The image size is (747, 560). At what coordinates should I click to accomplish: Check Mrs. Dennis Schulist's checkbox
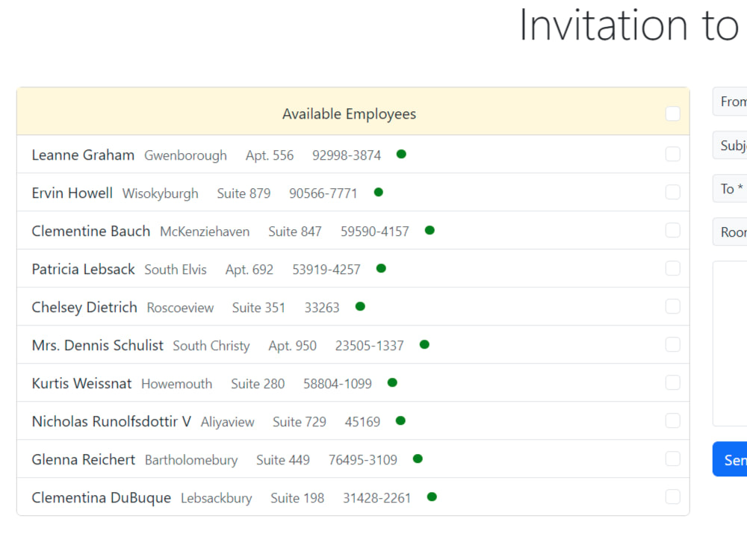tap(672, 344)
